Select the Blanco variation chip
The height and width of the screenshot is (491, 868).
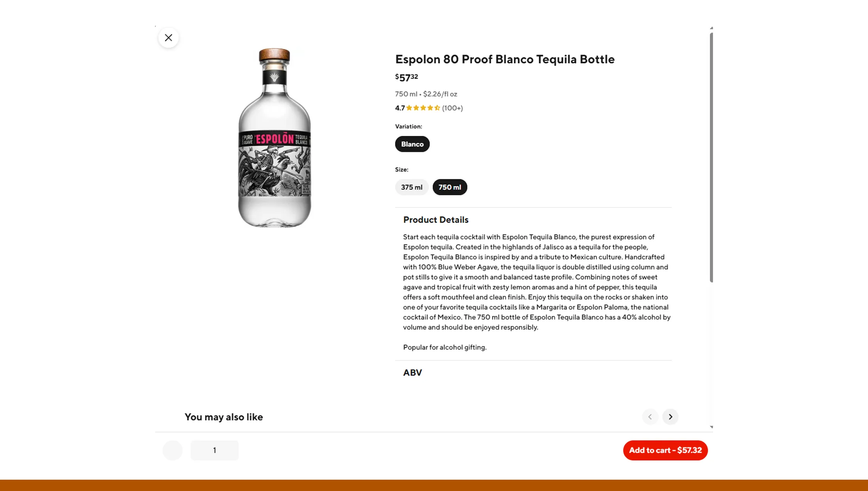(412, 144)
